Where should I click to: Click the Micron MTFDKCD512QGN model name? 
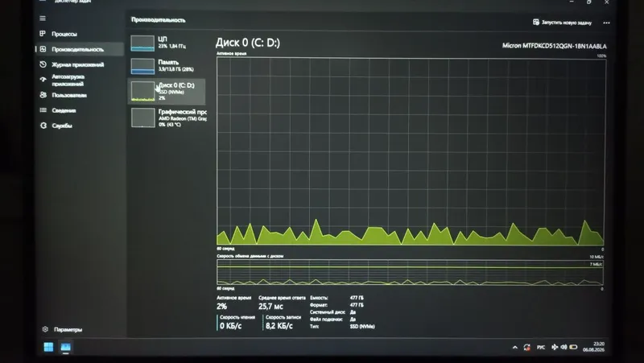tap(554, 46)
